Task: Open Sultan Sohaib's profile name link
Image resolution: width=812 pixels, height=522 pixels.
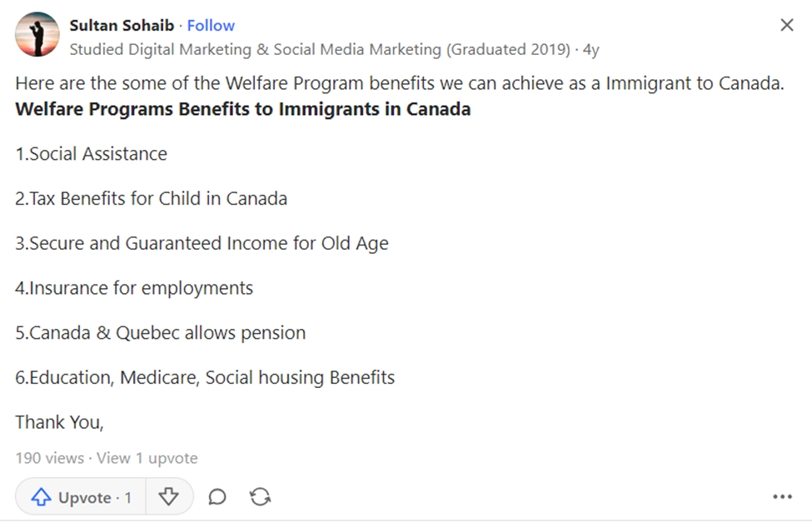Action: point(122,25)
